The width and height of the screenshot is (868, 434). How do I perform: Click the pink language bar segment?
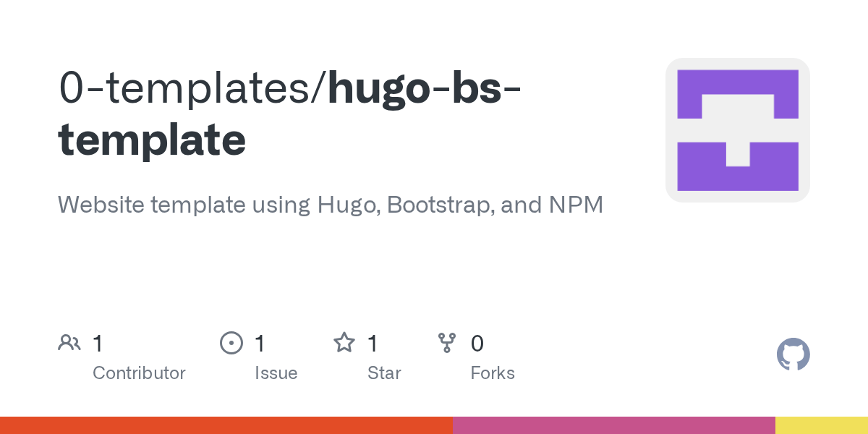coord(614,425)
